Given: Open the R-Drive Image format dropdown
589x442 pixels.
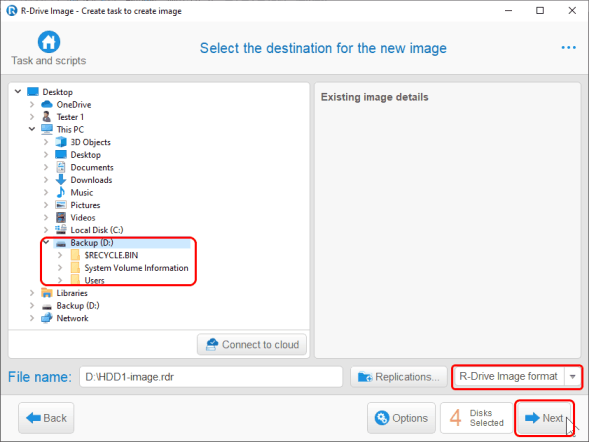Looking at the screenshot, I should pos(572,376).
